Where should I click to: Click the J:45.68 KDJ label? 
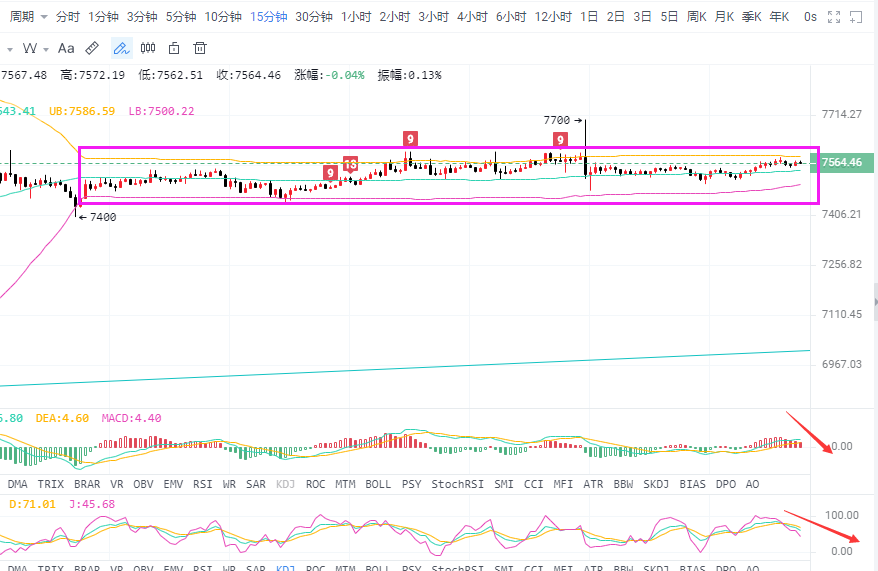click(92, 504)
